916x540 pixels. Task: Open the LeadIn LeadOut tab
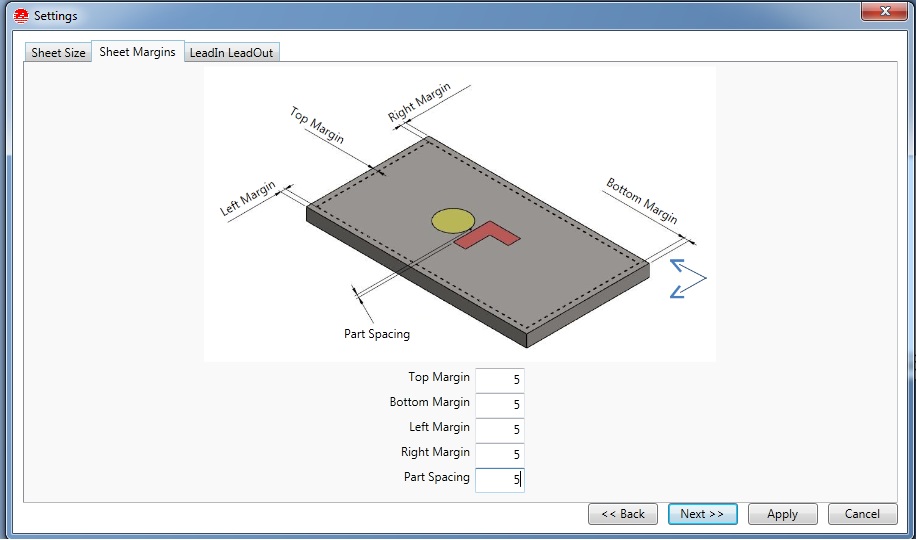pyautogui.click(x=233, y=53)
